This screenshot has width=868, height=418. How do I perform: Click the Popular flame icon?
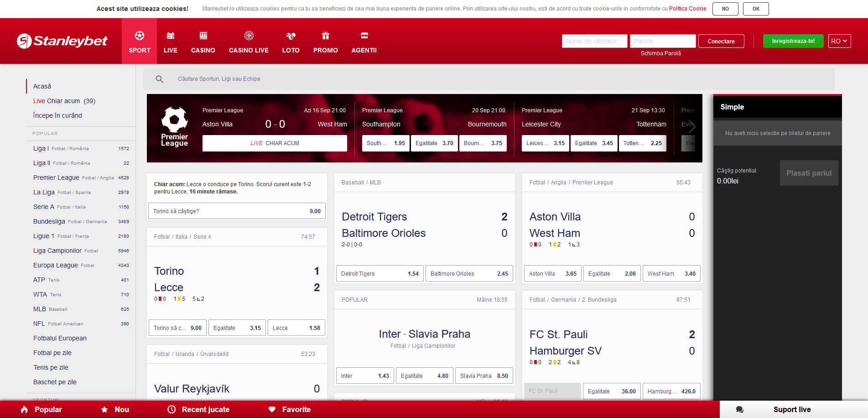[24, 409]
